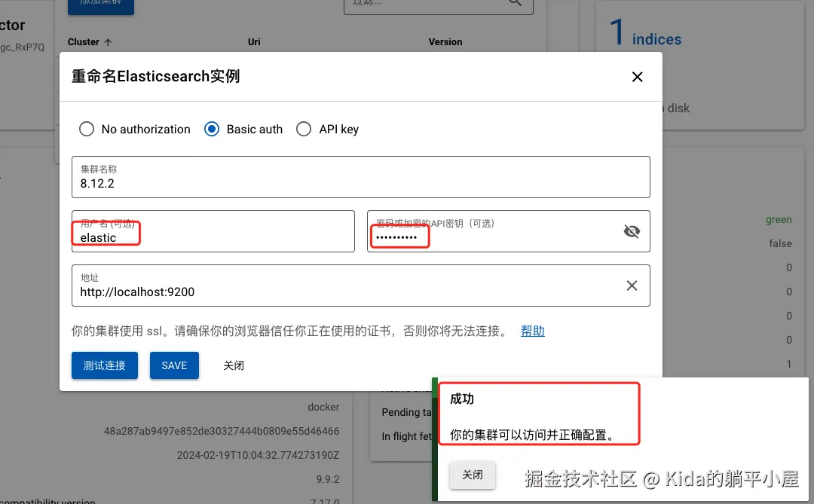The width and height of the screenshot is (814, 504).
Task: Clear the address field using its X icon
Action: tap(632, 286)
